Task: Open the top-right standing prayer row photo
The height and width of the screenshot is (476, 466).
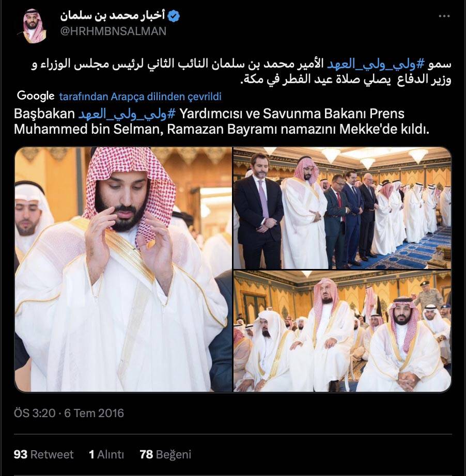Action: (343, 208)
